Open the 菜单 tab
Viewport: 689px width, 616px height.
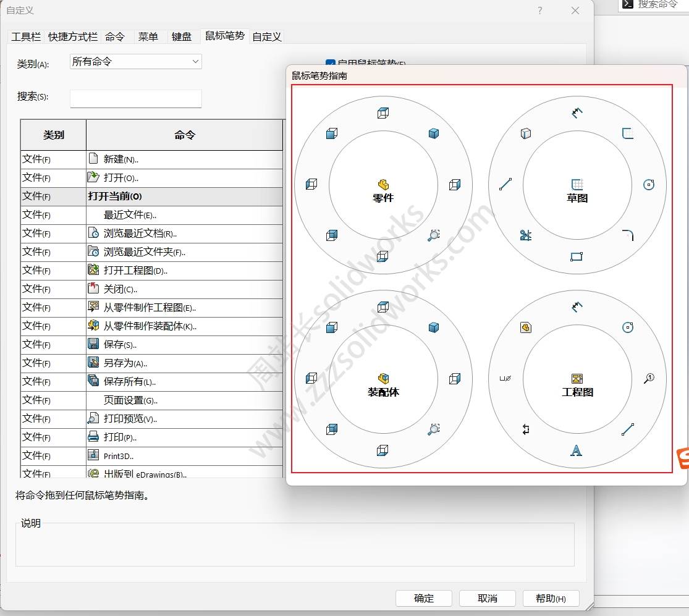[x=148, y=37]
